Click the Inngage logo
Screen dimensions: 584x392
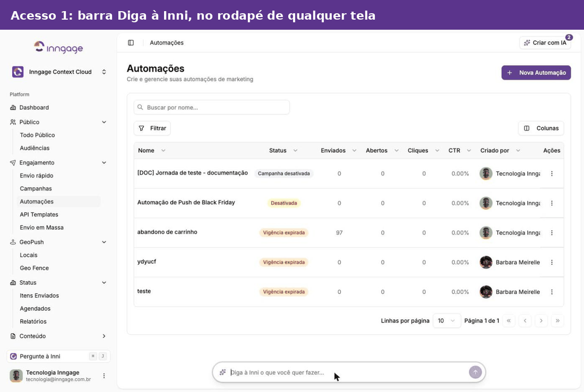pyautogui.click(x=58, y=47)
